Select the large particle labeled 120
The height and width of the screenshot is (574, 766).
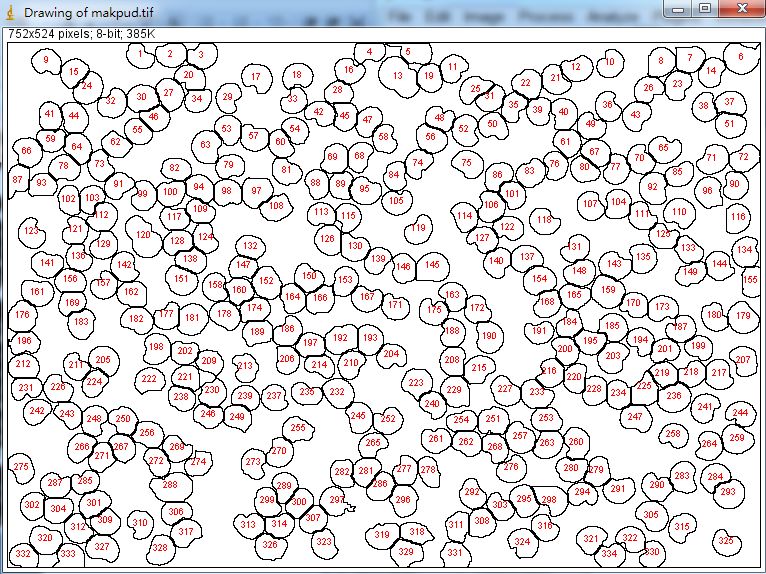point(143,236)
